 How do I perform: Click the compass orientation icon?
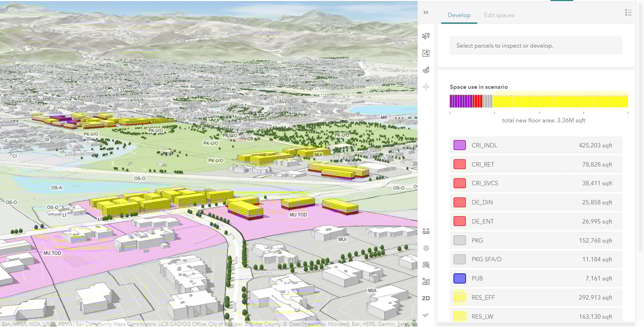coord(426,315)
